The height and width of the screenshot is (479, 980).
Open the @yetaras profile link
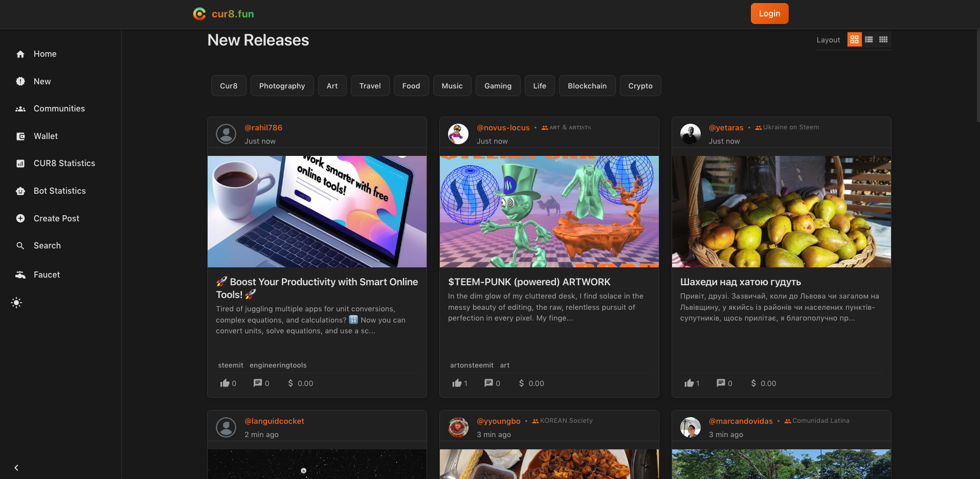pos(726,128)
